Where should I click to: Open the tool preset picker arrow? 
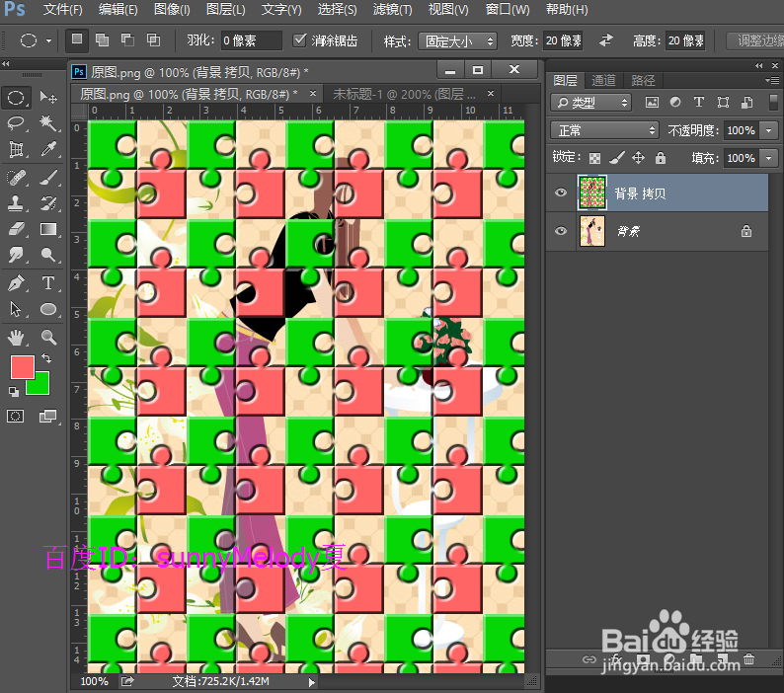48,40
